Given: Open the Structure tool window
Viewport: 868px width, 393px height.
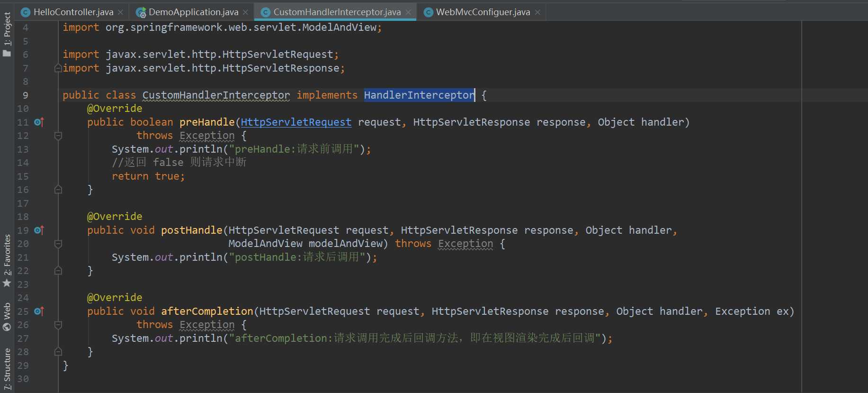Looking at the screenshot, I should 7,369.
